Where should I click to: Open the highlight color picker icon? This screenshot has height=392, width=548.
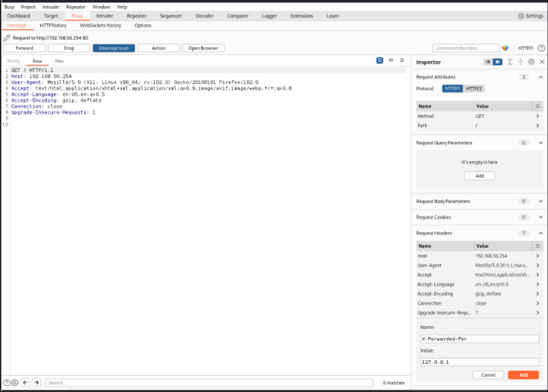click(506, 48)
